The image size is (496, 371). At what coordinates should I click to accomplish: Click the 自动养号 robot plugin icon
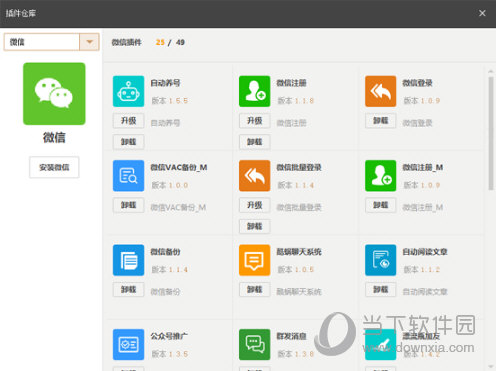(128, 91)
